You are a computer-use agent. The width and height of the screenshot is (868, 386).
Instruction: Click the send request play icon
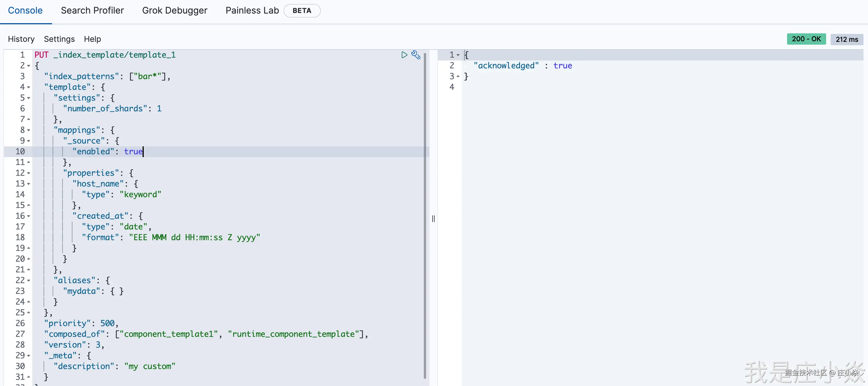point(404,55)
